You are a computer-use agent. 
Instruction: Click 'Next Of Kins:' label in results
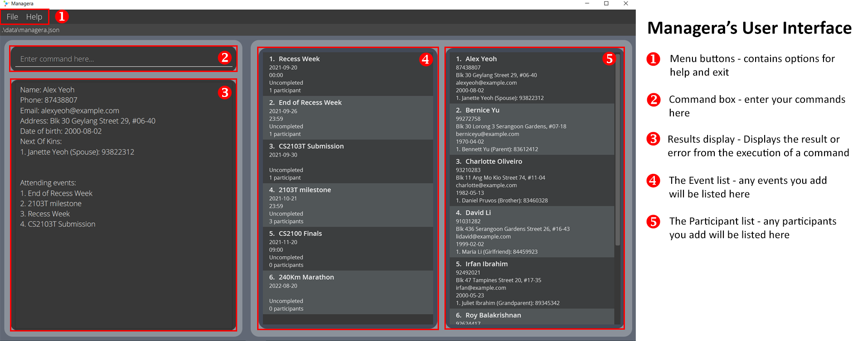[x=41, y=141]
